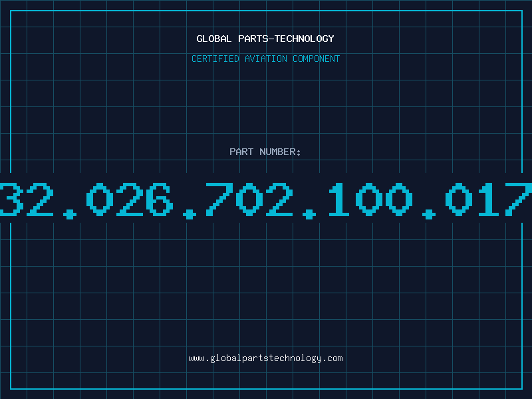Click the word GLOBAL in the title
The width and height of the screenshot is (532, 399).
[x=214, y=39]
